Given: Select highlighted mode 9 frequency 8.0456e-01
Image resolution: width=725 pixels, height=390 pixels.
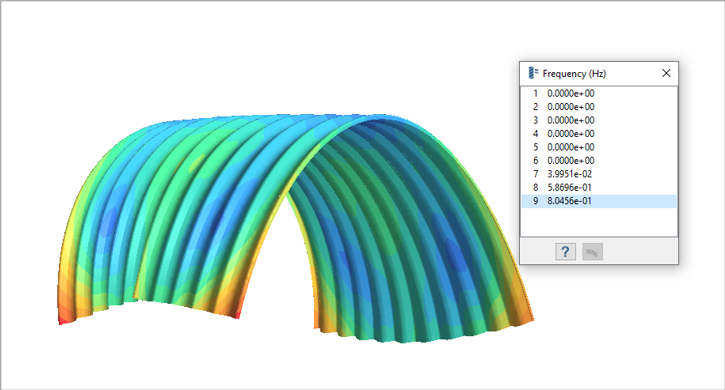Looking at the screenshot, I should (x=599, y=201).
